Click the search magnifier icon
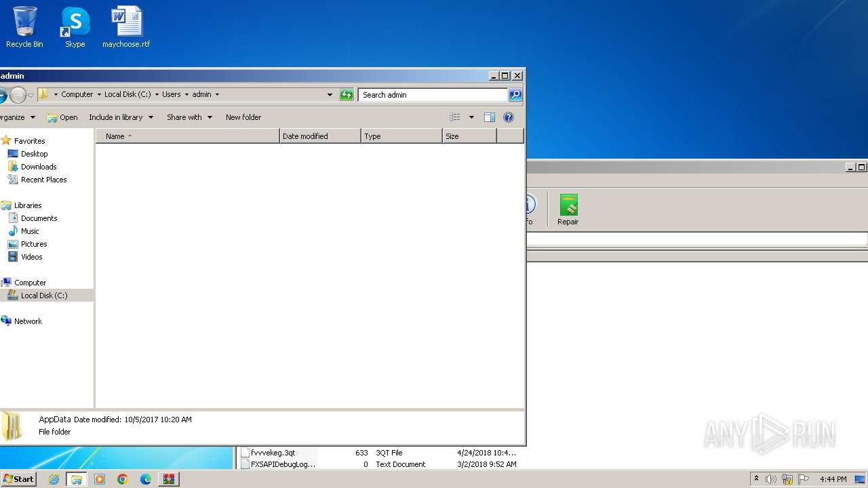 coord(515,95)
